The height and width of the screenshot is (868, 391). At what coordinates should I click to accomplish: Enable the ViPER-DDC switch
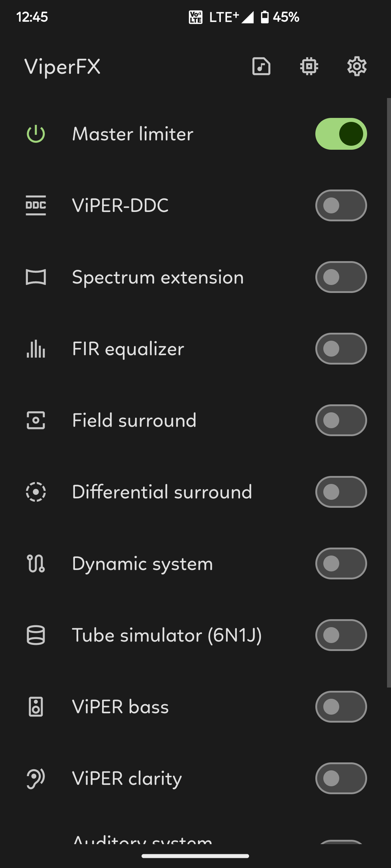[341, 205]
